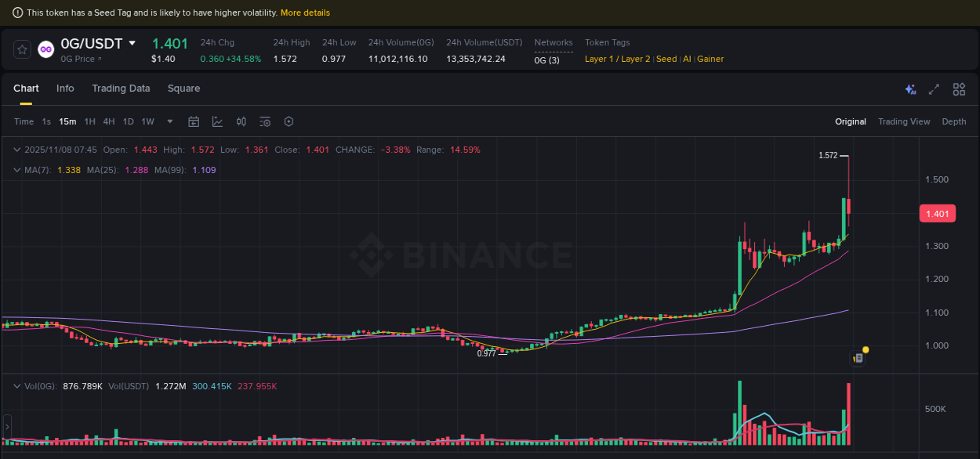
Task: Collapse the MA indicators row chevron
Action: 16,169
